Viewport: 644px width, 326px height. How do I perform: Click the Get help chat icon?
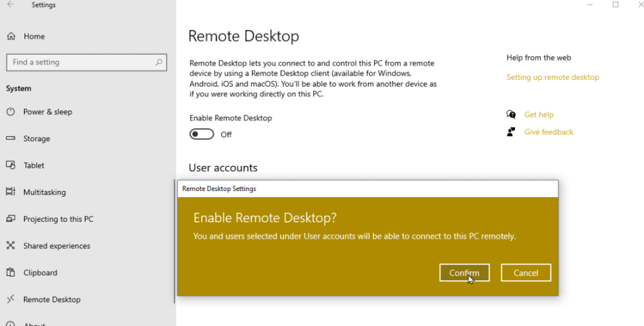click(511, 114)
